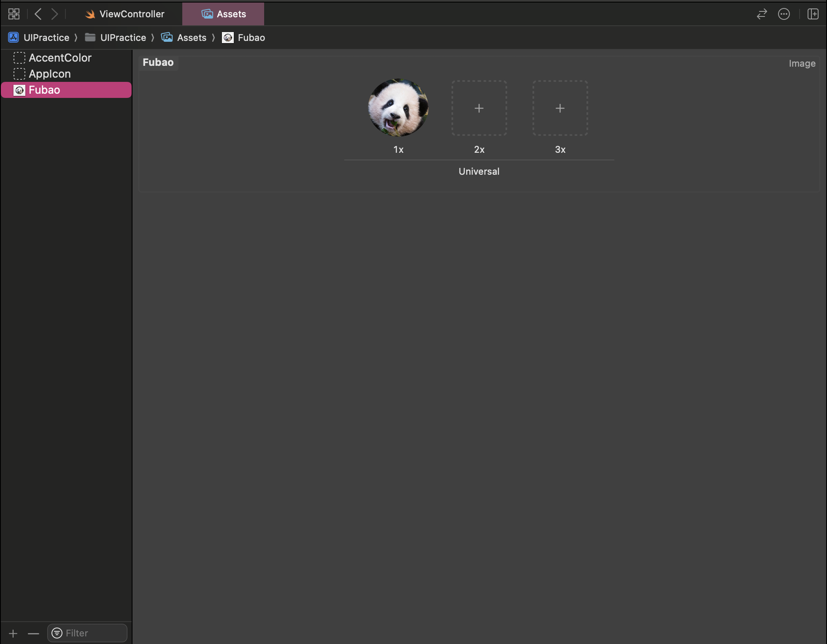Screen dimensions: 827x644
Task: Click the filter options icon
Action: tap(57, 633)
